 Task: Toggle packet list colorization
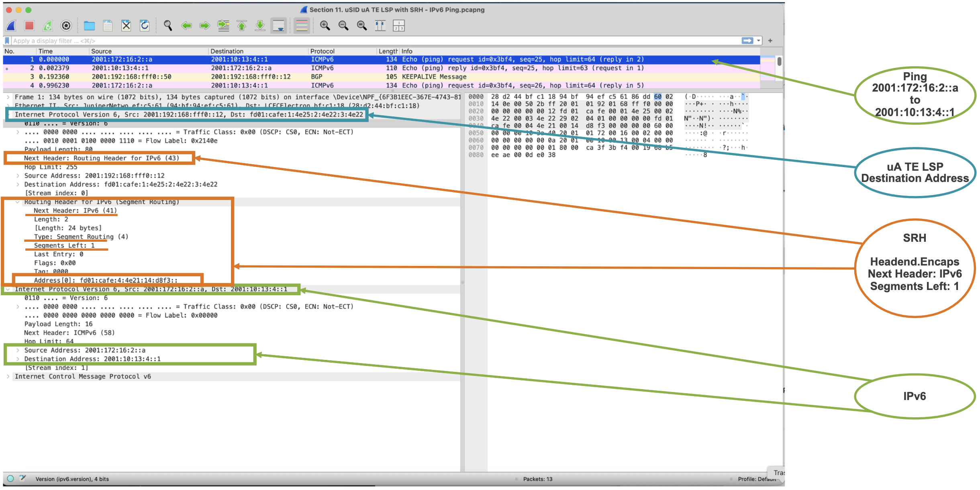pos(302,26)
